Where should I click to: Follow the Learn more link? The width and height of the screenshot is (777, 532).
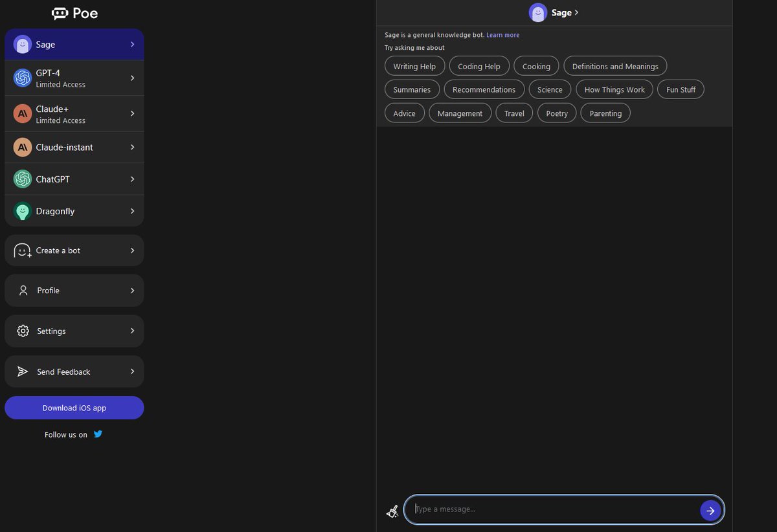pyautogui.click(x=503, y=35)
